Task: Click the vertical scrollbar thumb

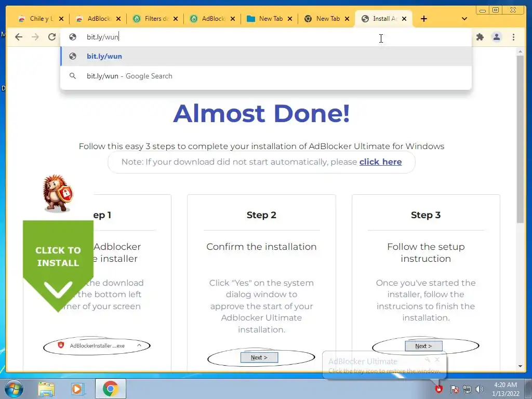Action: click(x=520, y=139)
